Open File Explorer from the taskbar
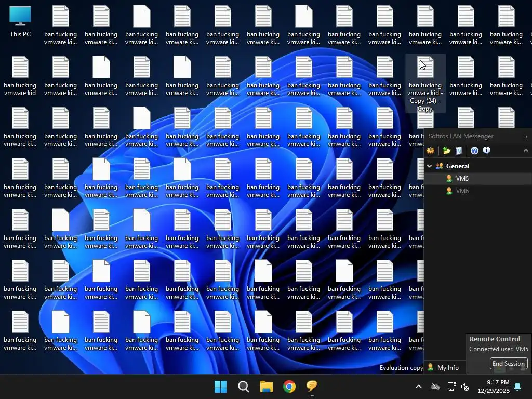 (267, 387)
